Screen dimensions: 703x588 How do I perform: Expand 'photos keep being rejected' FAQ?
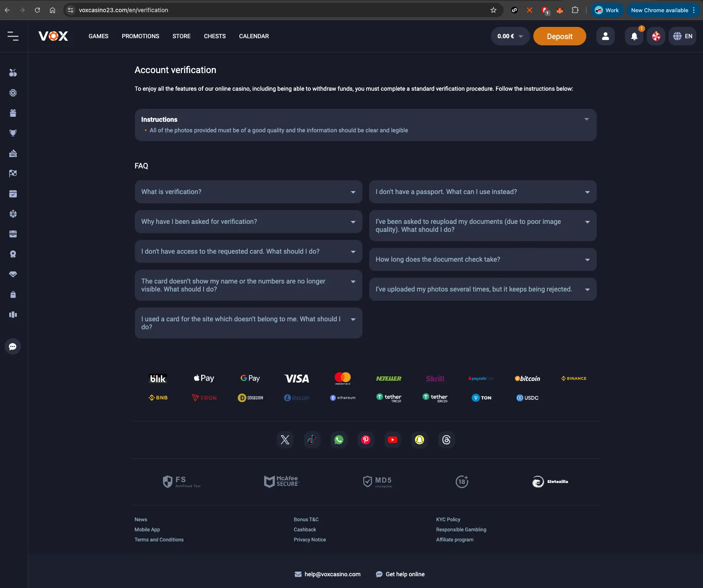(483, 289)
